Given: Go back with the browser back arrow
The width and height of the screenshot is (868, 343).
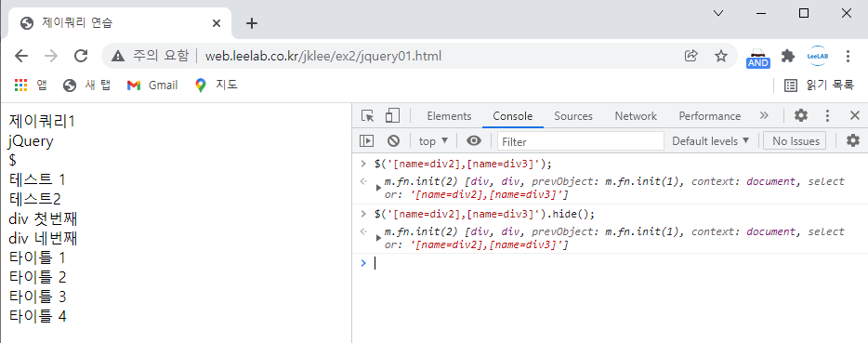Looking at the screenshot, I should tap(21, 56).
